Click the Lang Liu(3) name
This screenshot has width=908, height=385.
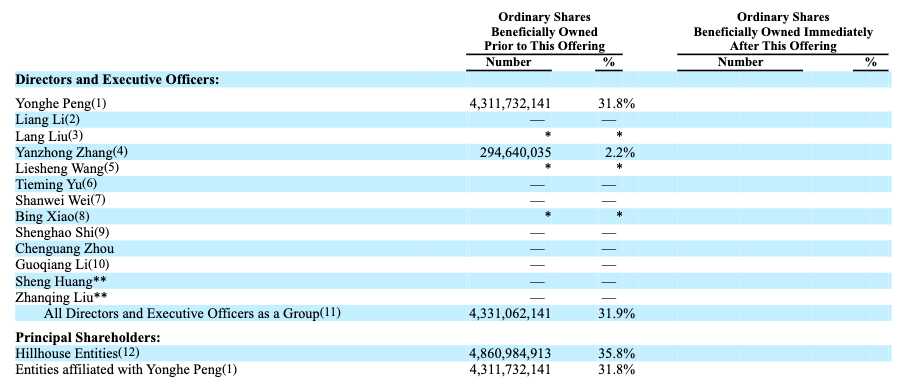[x=49, y=136]
